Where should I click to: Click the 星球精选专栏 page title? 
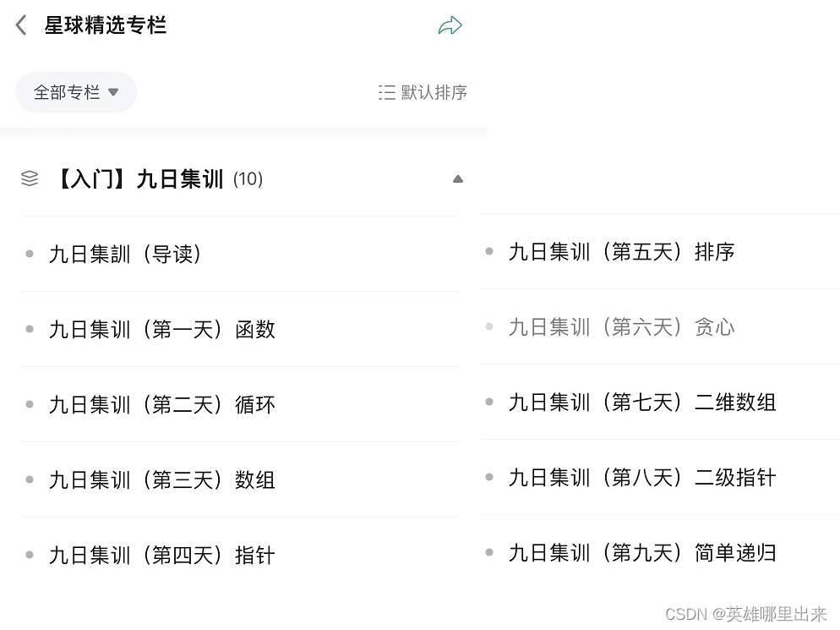[105, 25]
